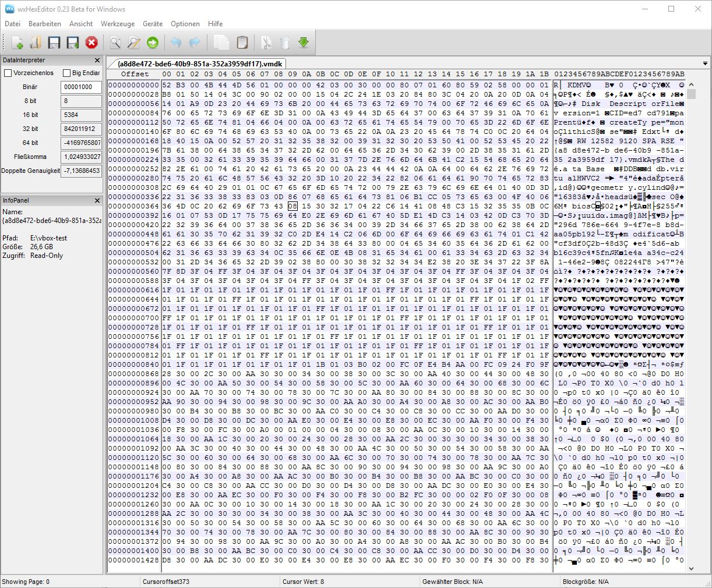Open the Werkzeuge menu
The image size is (712, 588).
click(118, 24)
